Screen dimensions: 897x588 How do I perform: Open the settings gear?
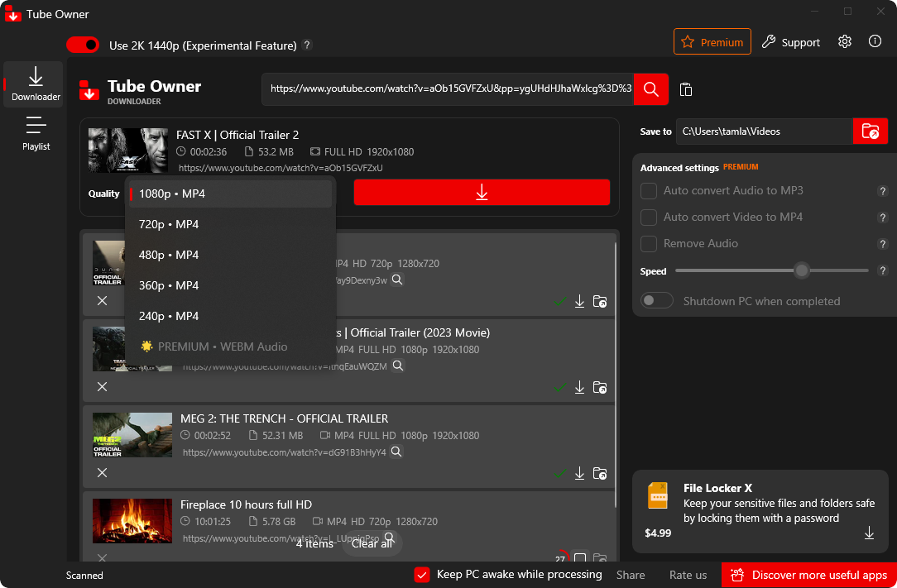coord(845,41)
